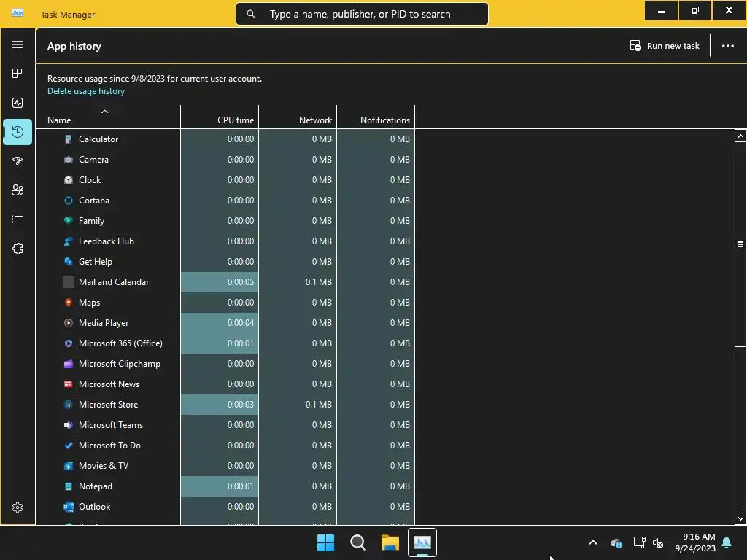Click the Feedback Hub icon
This screenshot has height=560, width=747.
(x=68, y=241)
